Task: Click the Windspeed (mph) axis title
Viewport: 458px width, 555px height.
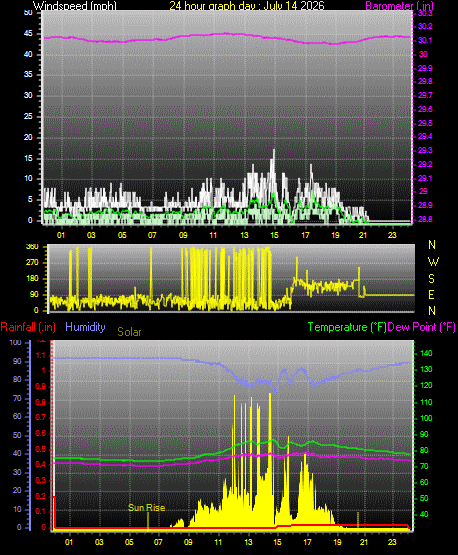Action: pos(75,5)
